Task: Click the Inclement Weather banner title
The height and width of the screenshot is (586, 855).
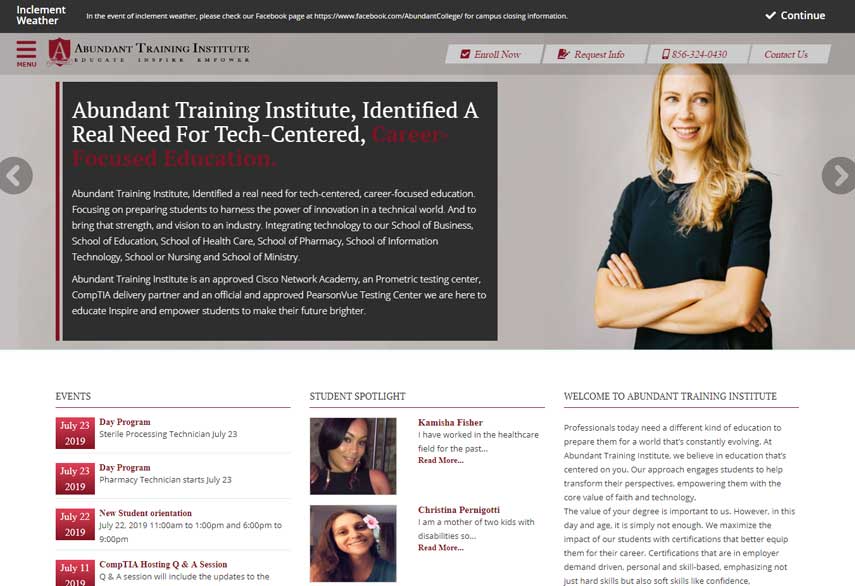Action: pos(40,15)
